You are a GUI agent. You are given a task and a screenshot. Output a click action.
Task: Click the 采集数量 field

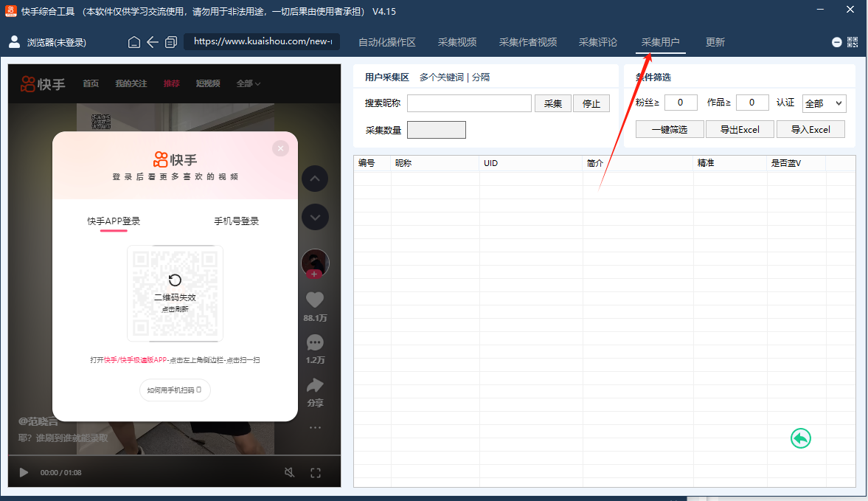pos(437,130)
